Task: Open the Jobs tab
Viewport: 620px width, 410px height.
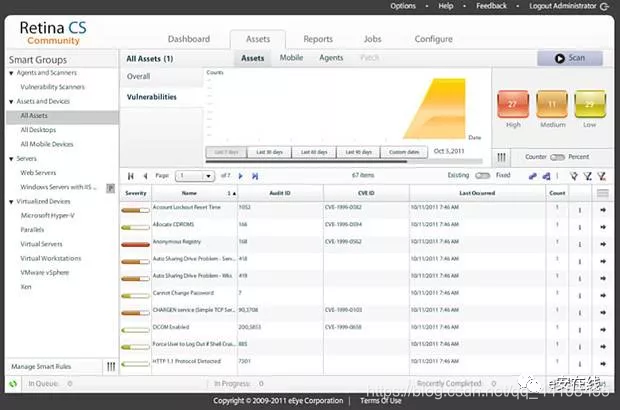Action: coord(372,39)
